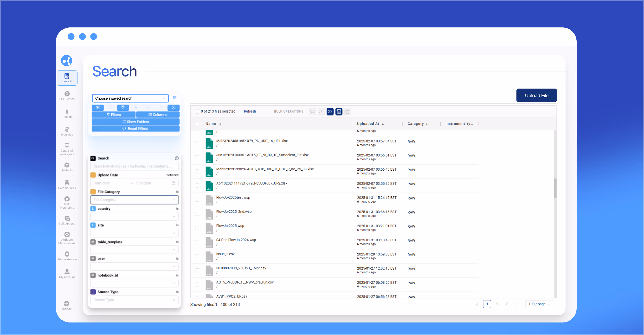
Task: Open Data & AI Workspace
Action: 67,149
